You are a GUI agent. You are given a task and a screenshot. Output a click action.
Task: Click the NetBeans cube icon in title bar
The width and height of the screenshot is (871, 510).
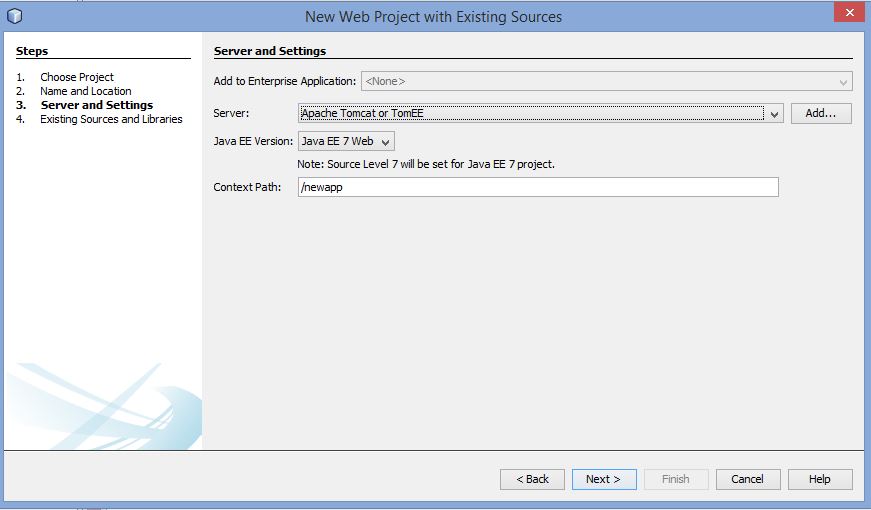point(15,16)
